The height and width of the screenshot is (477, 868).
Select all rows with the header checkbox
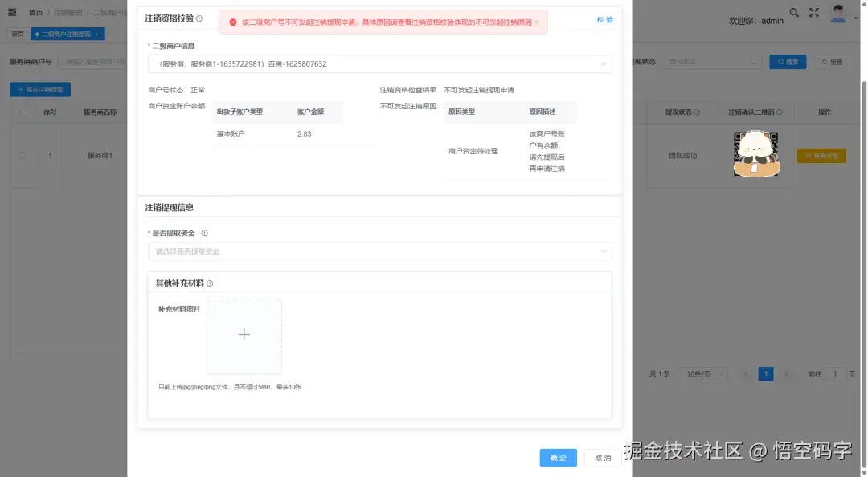22,112
